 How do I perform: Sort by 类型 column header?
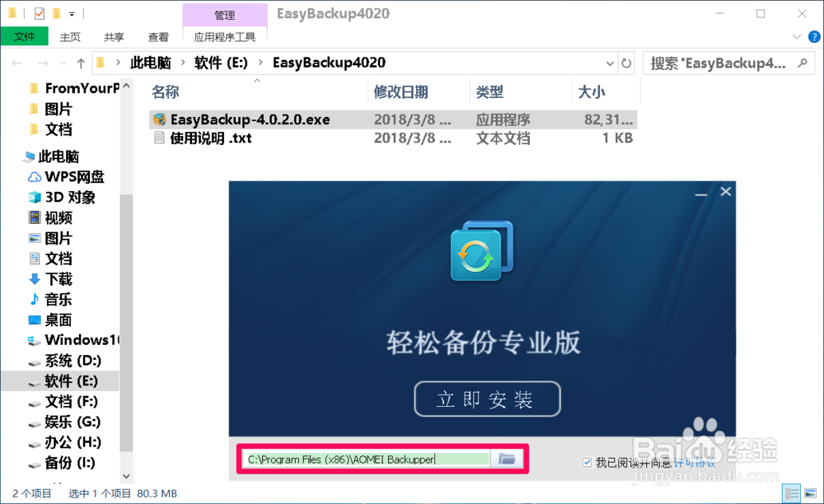(x=489, y=92)
